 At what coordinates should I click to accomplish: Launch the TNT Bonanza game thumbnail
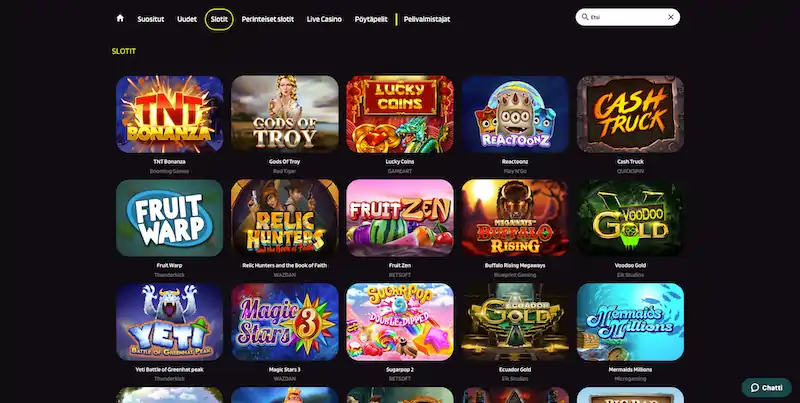(x=169, y=114)
